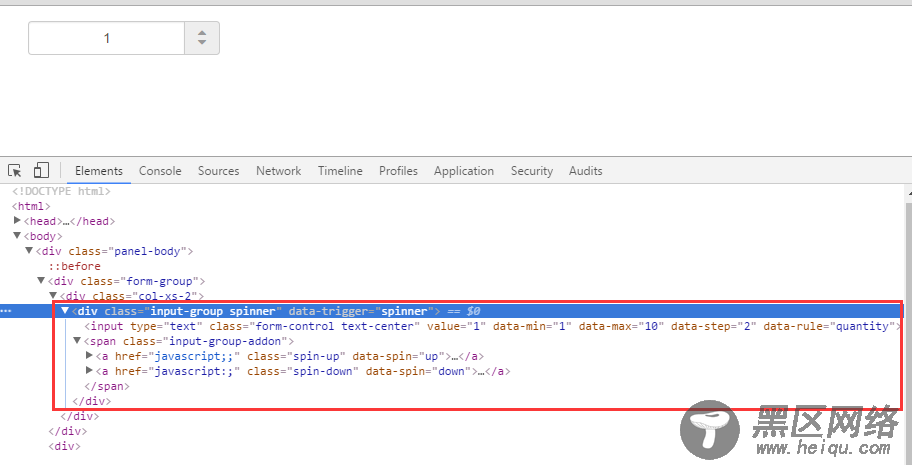Expand the spin-up anchor node
The height and width of the screenshot is (465, 912).
pyautogui.click(x=89, y=356)
